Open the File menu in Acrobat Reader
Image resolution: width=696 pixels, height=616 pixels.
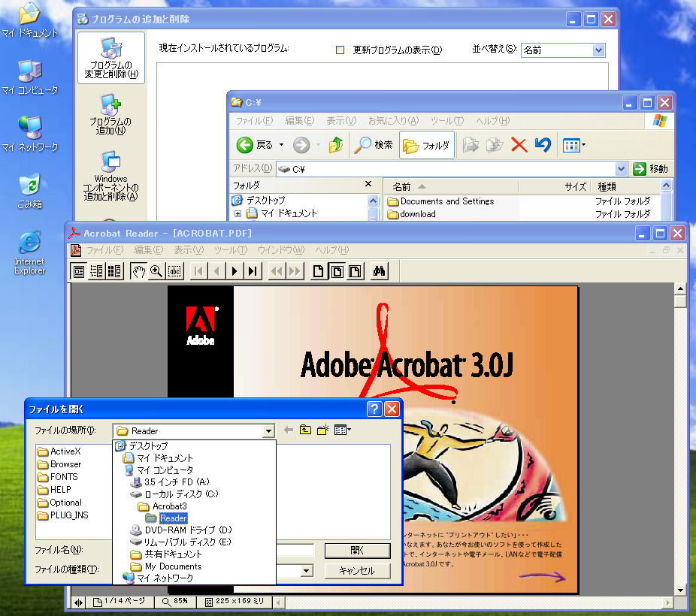pyautogui.click(x=104, y=250)
